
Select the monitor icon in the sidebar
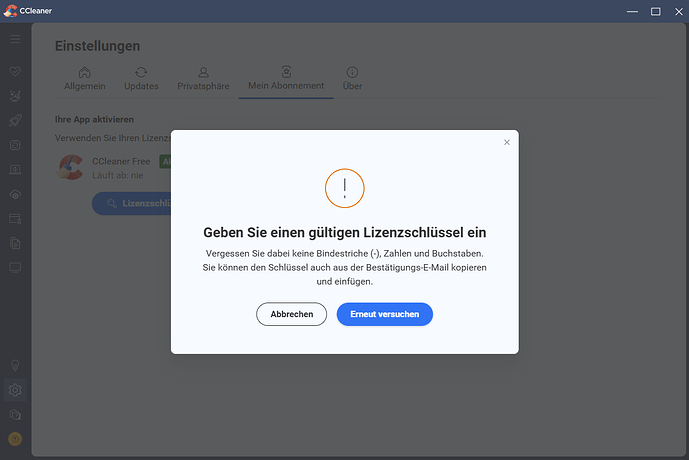coord(15,268)
